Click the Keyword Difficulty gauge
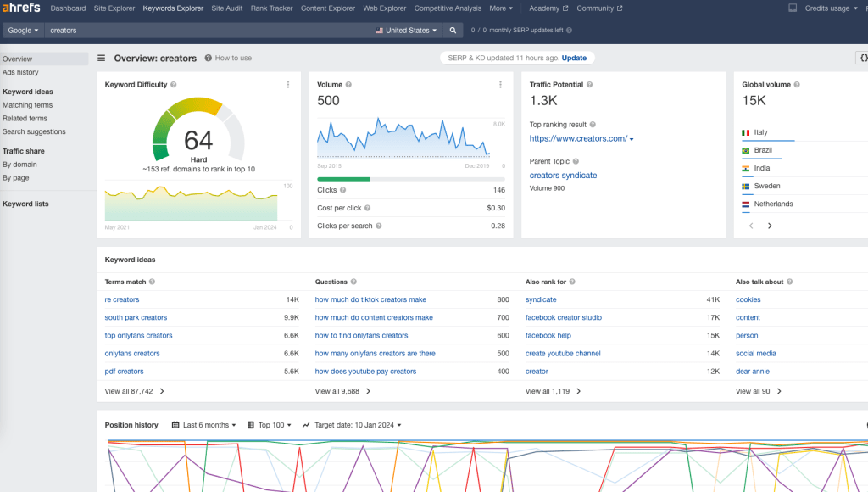This screenshot has width=868, height=492. pyautogui.click(x=198, y=130)
